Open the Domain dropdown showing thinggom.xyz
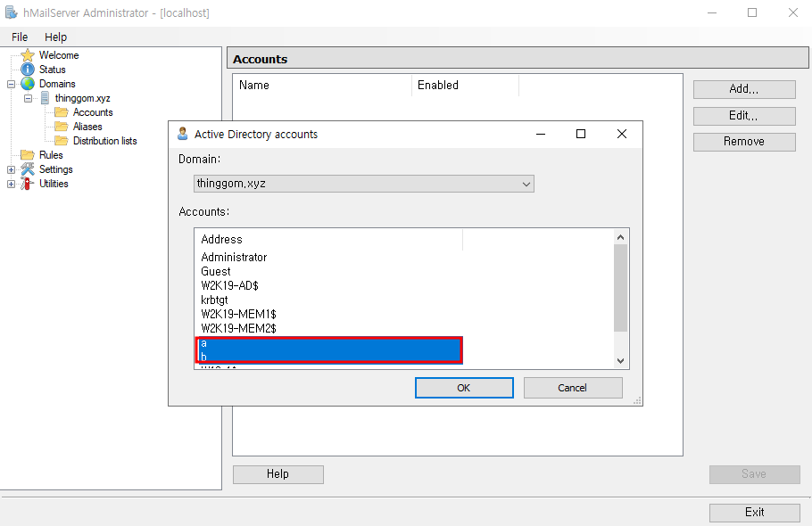The image size is (812, 526). pyautogui.click(x=363, y=184)
